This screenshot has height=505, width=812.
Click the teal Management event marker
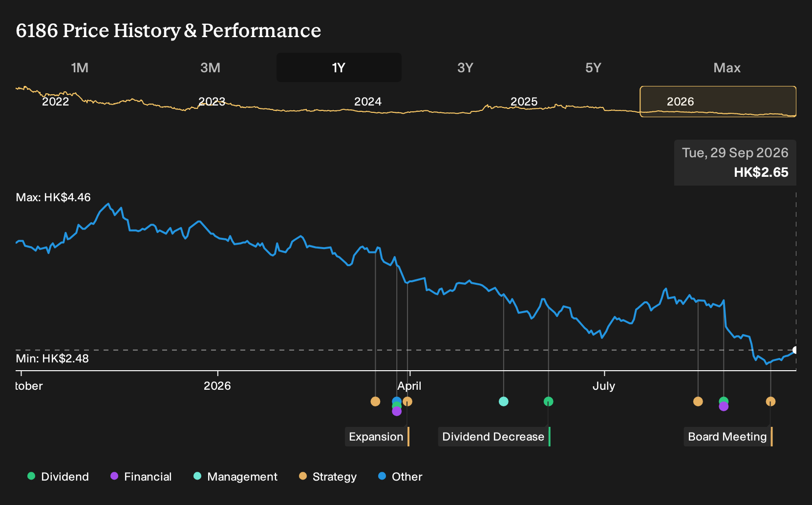pos(504,401)
